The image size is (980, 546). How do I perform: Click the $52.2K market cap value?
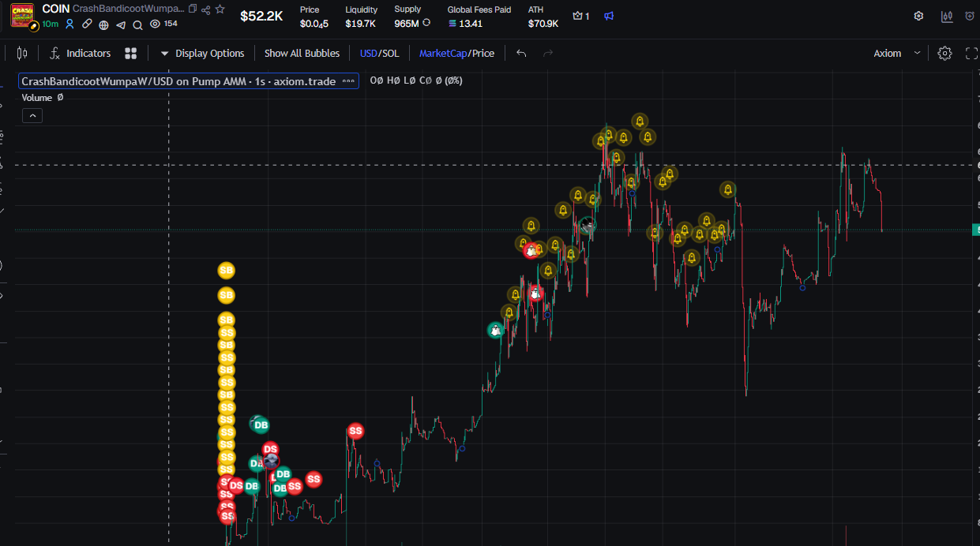[x=261, y=16]
